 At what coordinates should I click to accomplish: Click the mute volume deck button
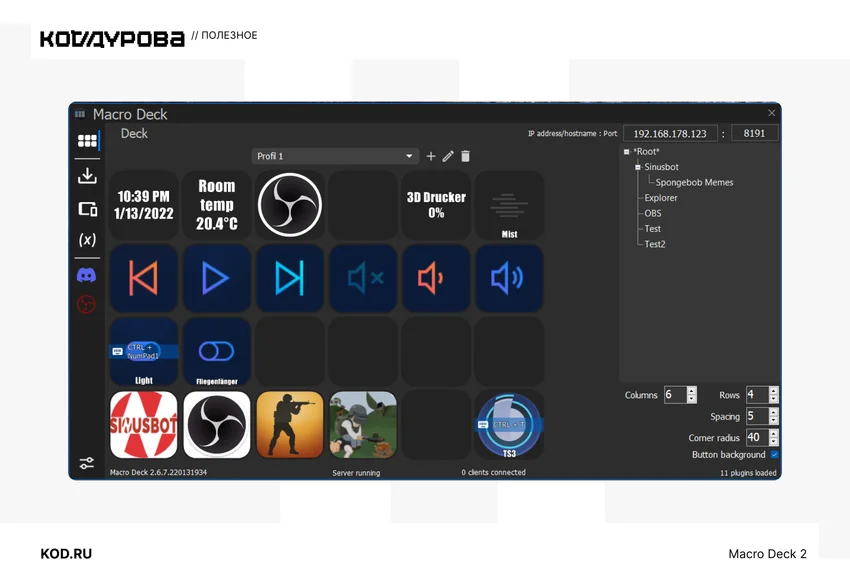click(x=363, y=278)
